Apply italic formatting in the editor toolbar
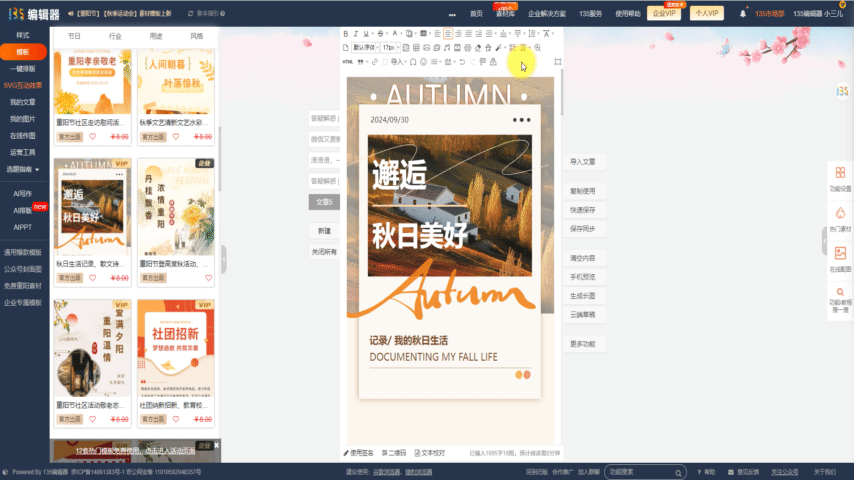This screenshot has height=480, width=854. tap(356, 34)
